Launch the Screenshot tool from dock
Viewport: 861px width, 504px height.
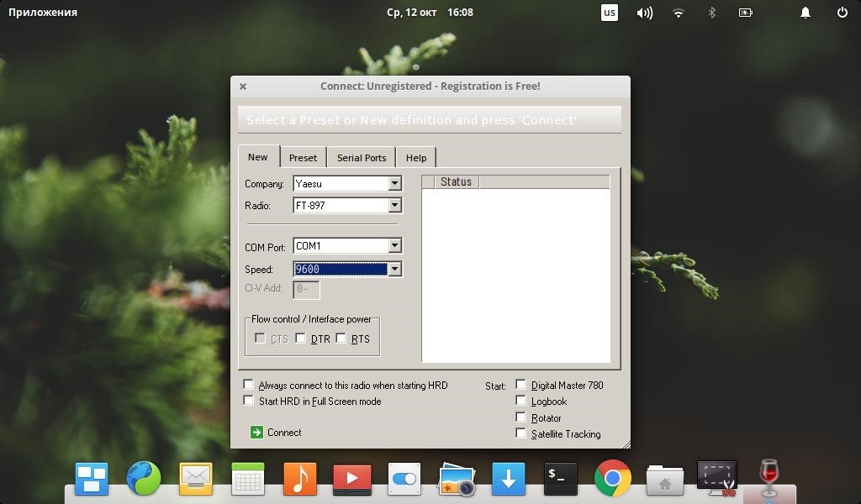pos(717,479)
